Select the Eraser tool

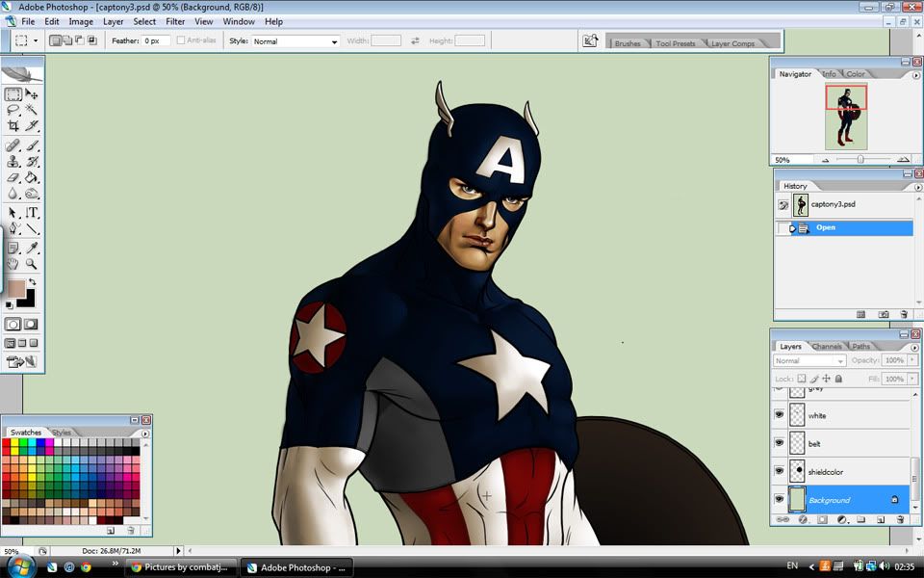13,177
